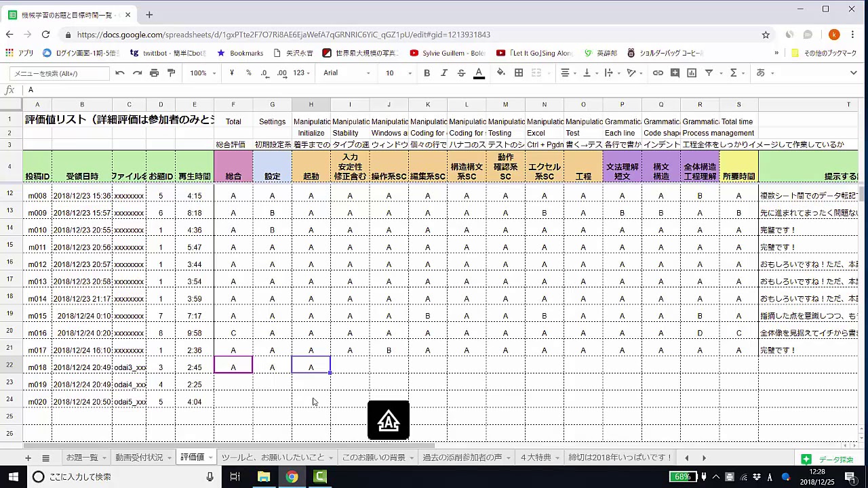Screen dimensions: 868x488
Task: Toggle italic formatting
Action: pyautogui.click(x=444, y=73)
